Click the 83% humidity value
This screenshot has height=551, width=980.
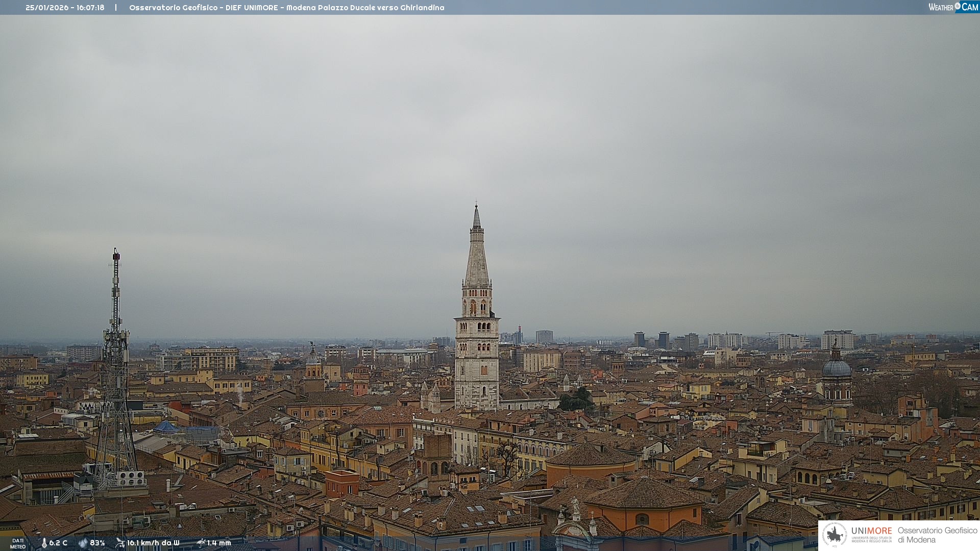tap(97, 543)
